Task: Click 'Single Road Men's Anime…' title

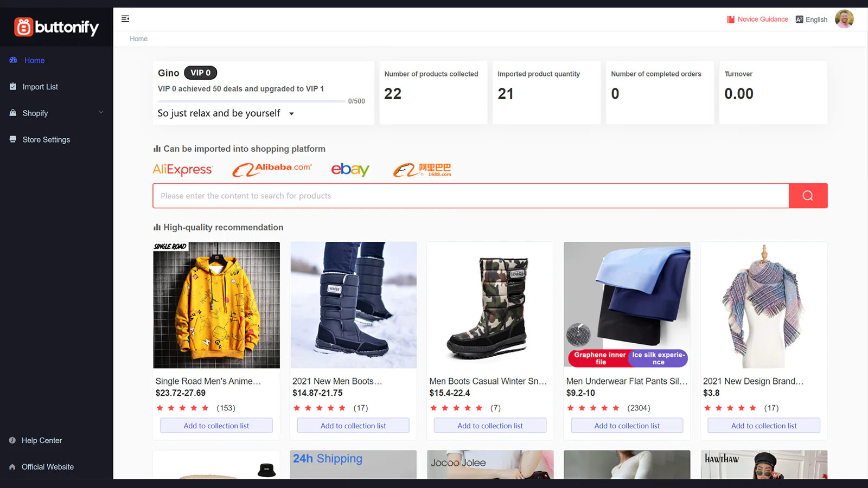Action: click(208, 381)
